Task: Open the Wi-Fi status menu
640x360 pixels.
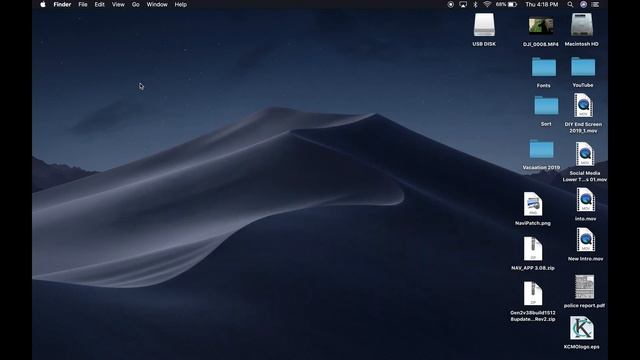Action: [487, 4]
